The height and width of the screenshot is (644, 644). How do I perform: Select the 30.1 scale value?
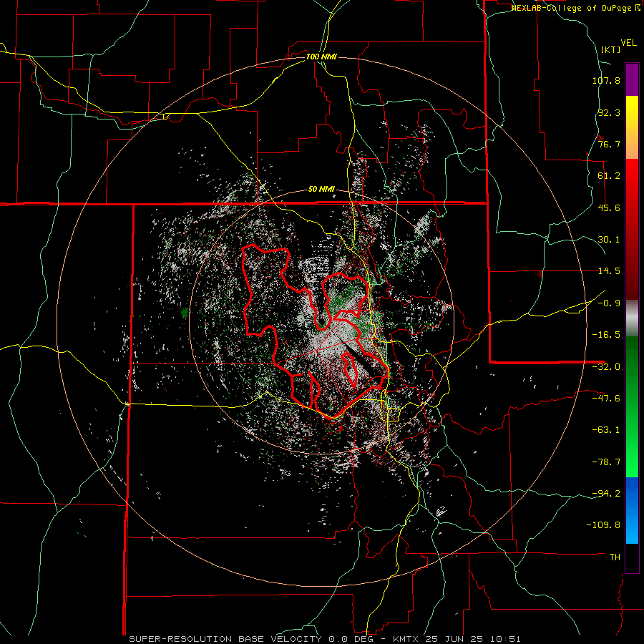pyautogui.click(x=609, y=240)
